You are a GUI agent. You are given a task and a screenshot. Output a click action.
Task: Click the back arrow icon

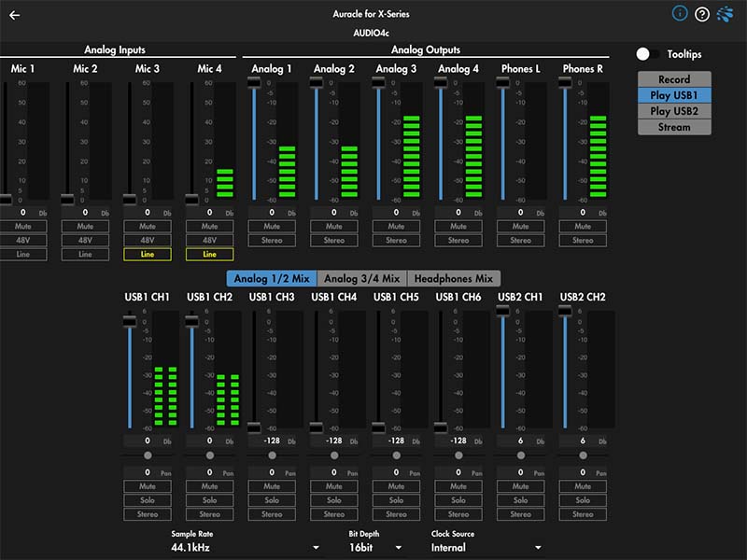(x=15, y=15)
